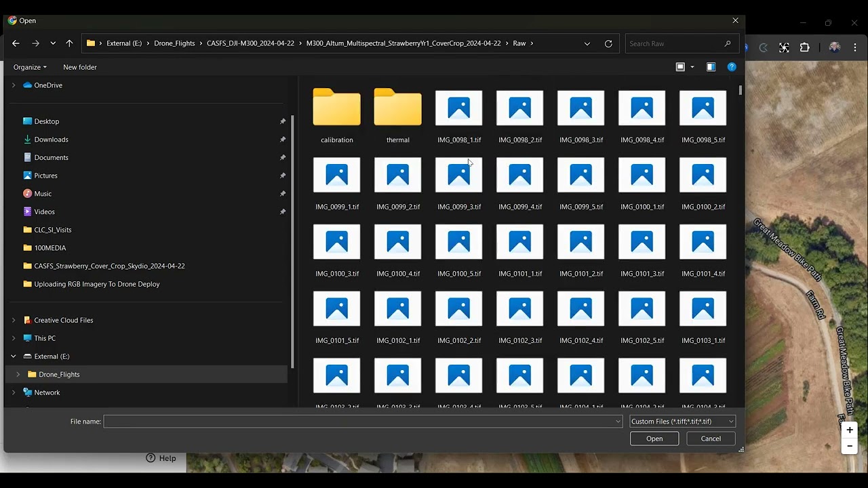
Task: Open the dialog help icon
Action: click(x=732, y=67)
